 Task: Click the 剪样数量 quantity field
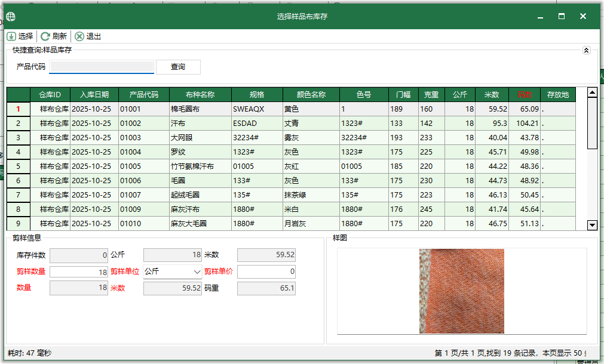click(78, 272)
